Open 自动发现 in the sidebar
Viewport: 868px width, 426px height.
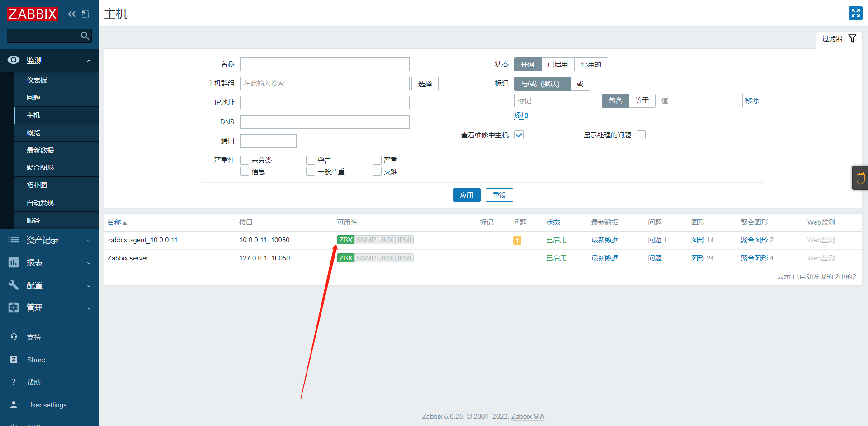click(x=56, y=203)
